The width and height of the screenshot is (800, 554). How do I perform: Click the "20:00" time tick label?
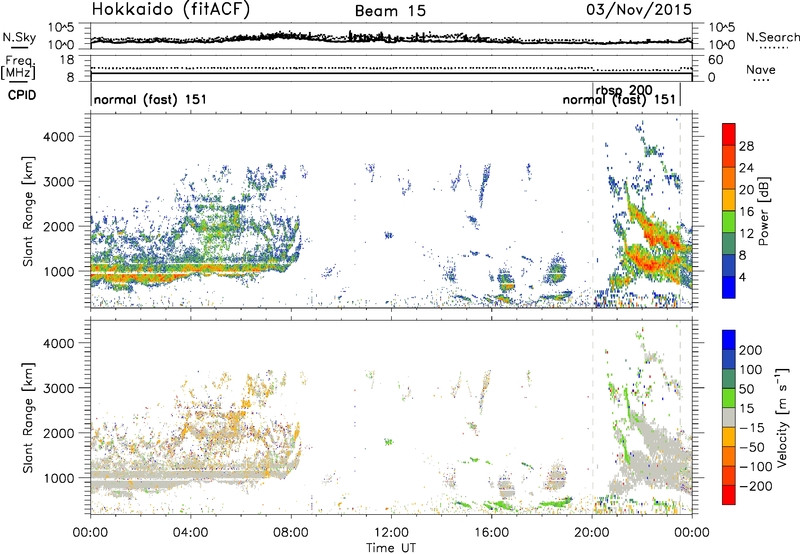[x=592, y=533]
